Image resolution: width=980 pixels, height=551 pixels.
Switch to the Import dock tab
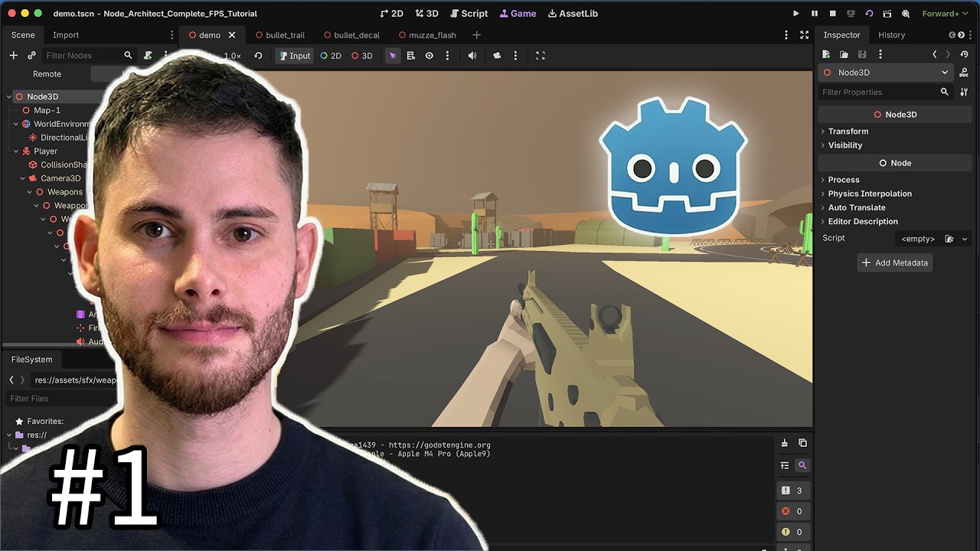[66, 35]
